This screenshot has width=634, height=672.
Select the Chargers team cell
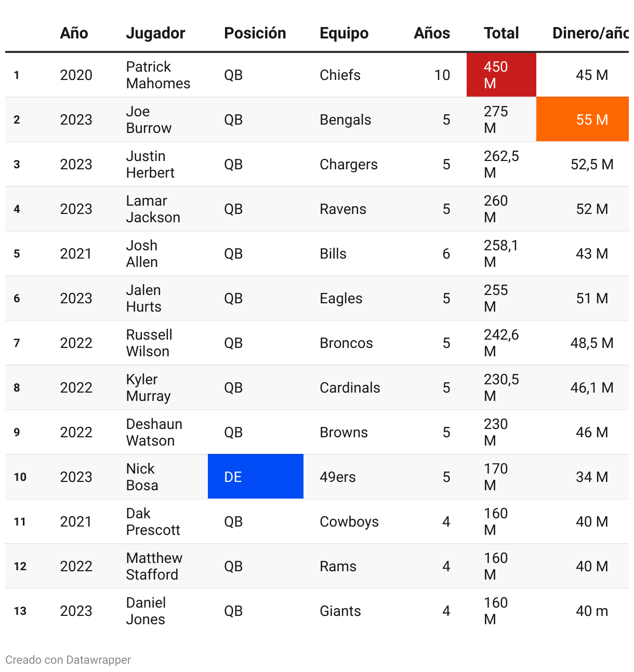(349, 164)
